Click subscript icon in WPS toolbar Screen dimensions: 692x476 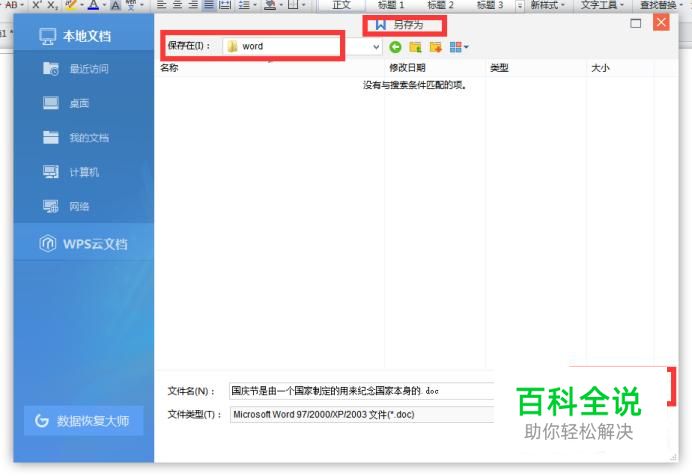(53, 5)
